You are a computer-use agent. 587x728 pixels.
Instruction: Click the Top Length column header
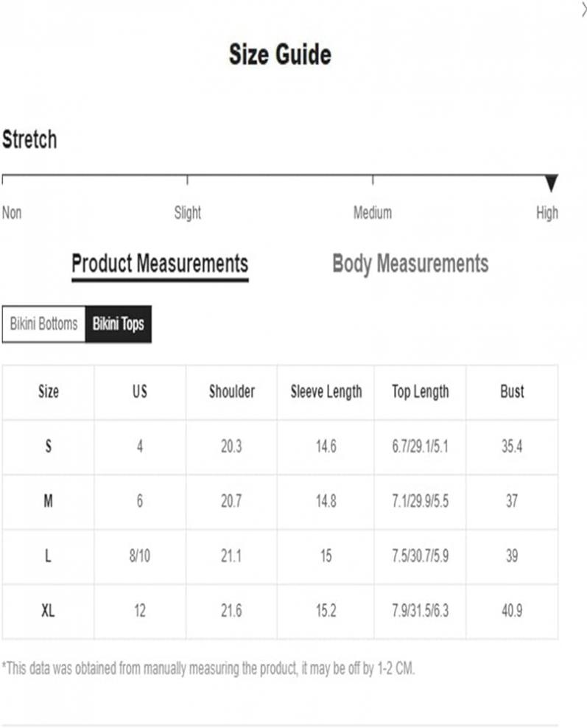tap(420, 392)
